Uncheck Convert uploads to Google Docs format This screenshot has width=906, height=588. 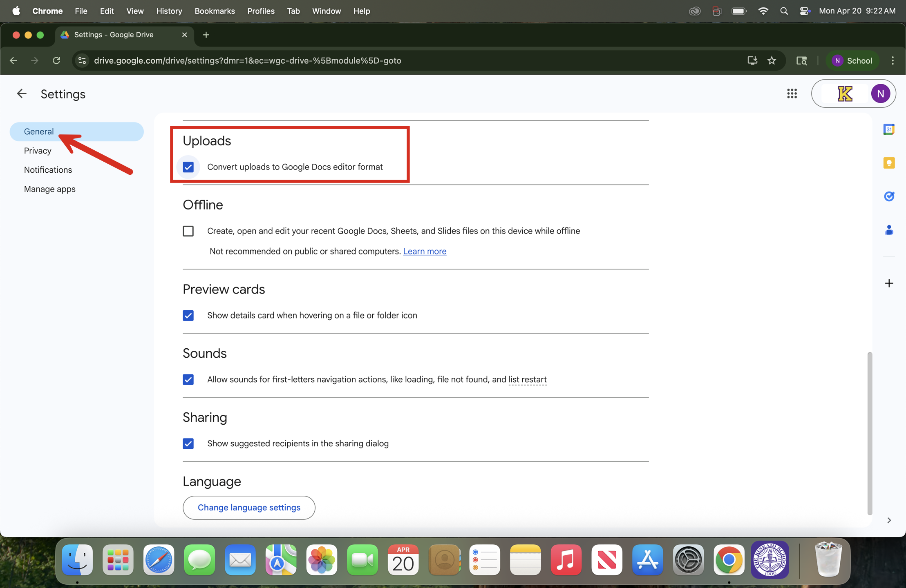click(x=188, y=167)
